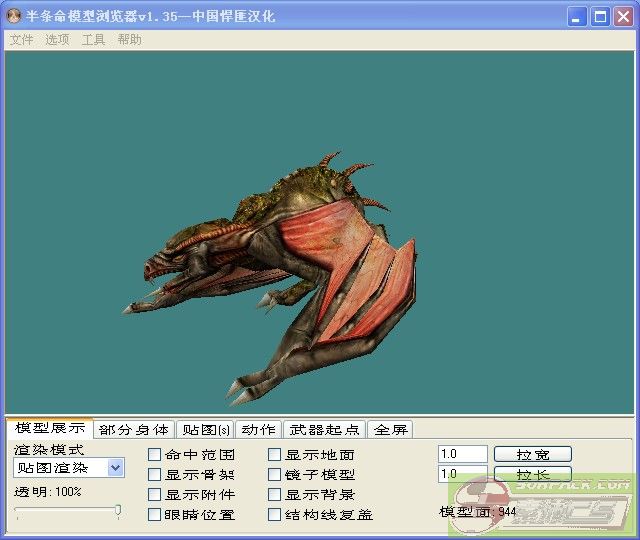Open the 文件 (File) menu

click(21, 40)
